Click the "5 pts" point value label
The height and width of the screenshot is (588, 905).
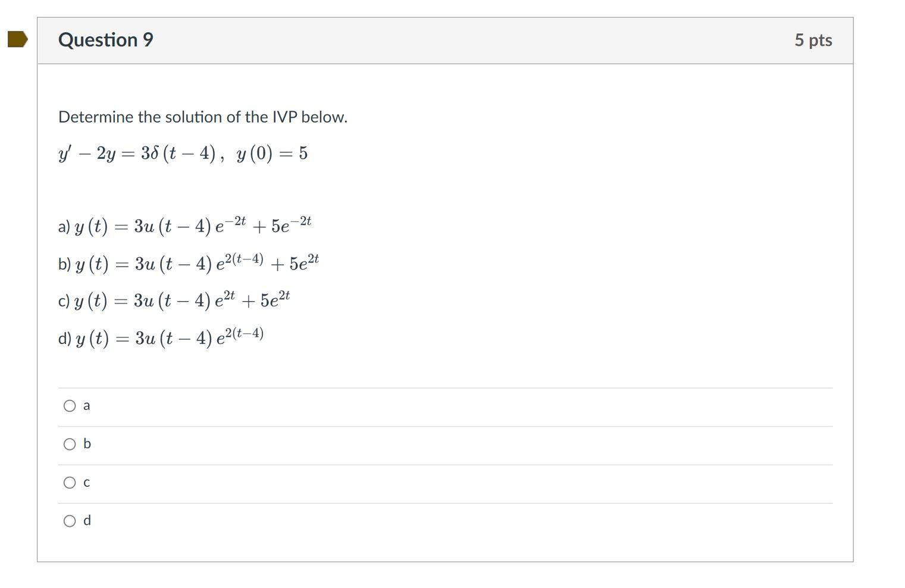tap(813, 39)
